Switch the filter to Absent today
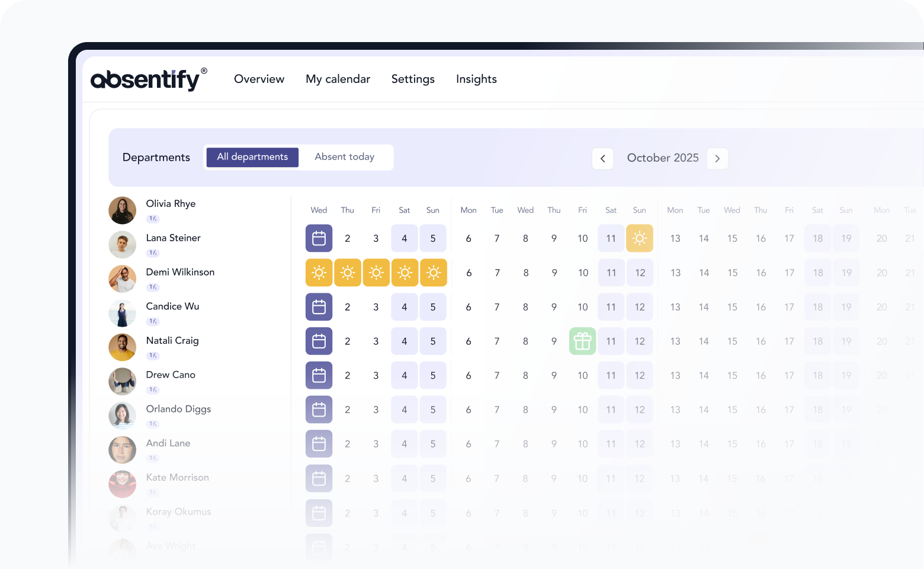The image size is (924, 569). (345, 156)
